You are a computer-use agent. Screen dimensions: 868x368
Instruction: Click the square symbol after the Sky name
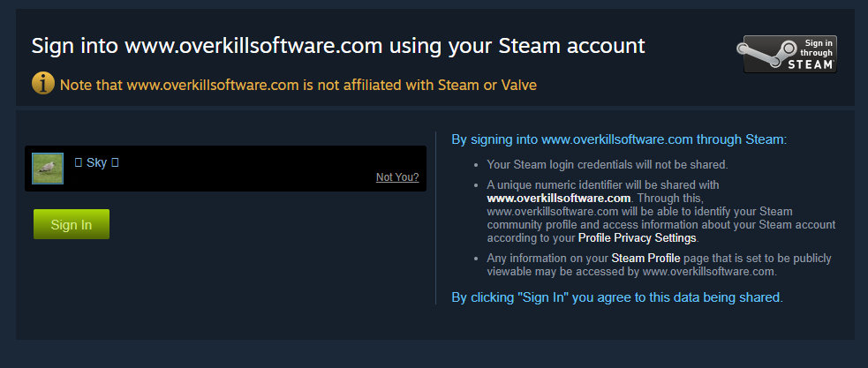coord(115,163)
